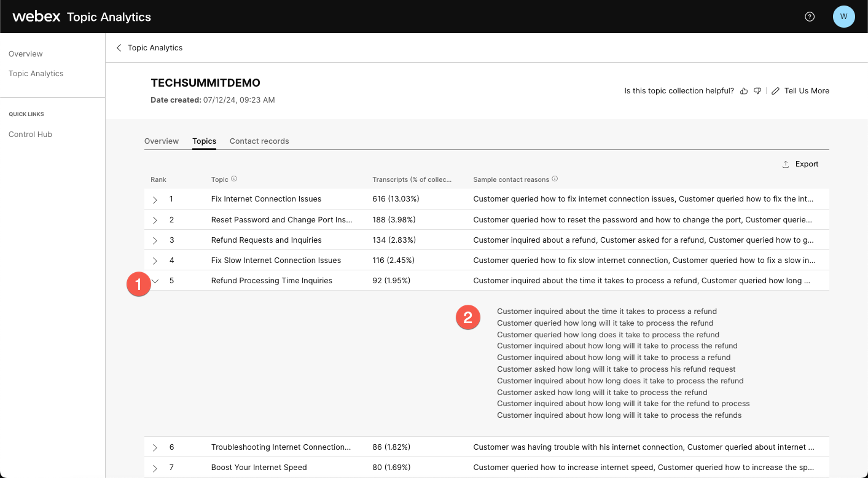The height and width of the screenshot is (478, 868).
Task: Open the user profile avatar W
Action: pyautogui.click(x=843, y=17)
